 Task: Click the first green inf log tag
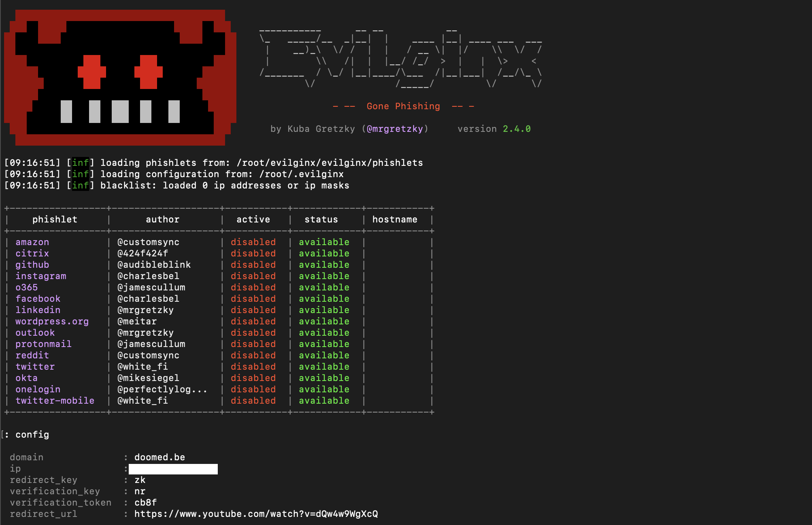click(80, 163)
